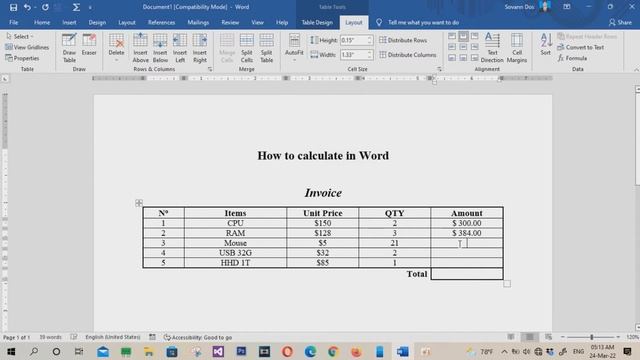Viewport: 640px width, 360px height.
Task: Select Align Top Right alignment
Action: pyautogui.click(x=474, y=36)
